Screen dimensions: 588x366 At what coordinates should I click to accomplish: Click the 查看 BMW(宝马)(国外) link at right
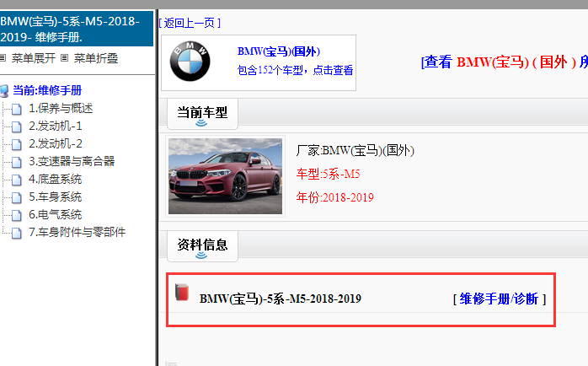[504, 62]
